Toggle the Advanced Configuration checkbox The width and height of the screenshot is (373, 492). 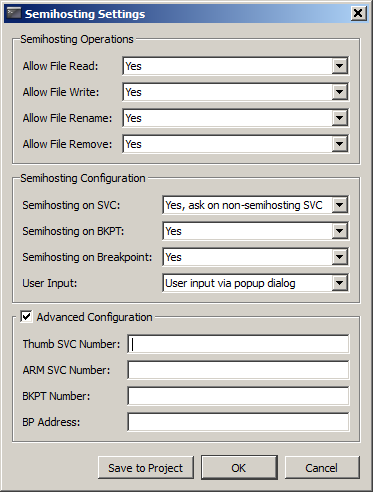pyautogui.click(x=26, y=316)
